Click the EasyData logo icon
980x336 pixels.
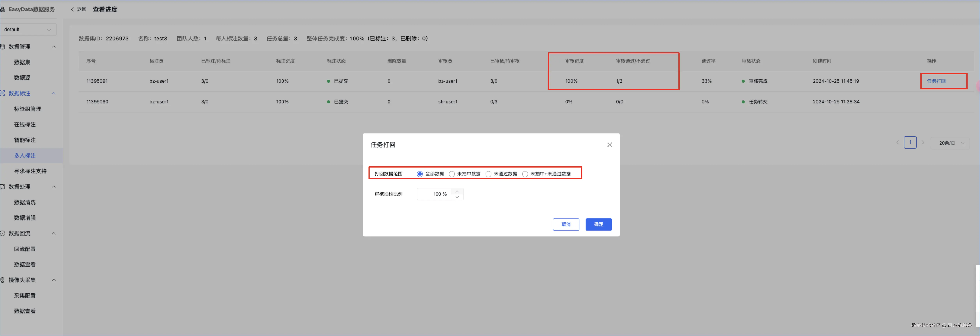[x=3, y=10]
